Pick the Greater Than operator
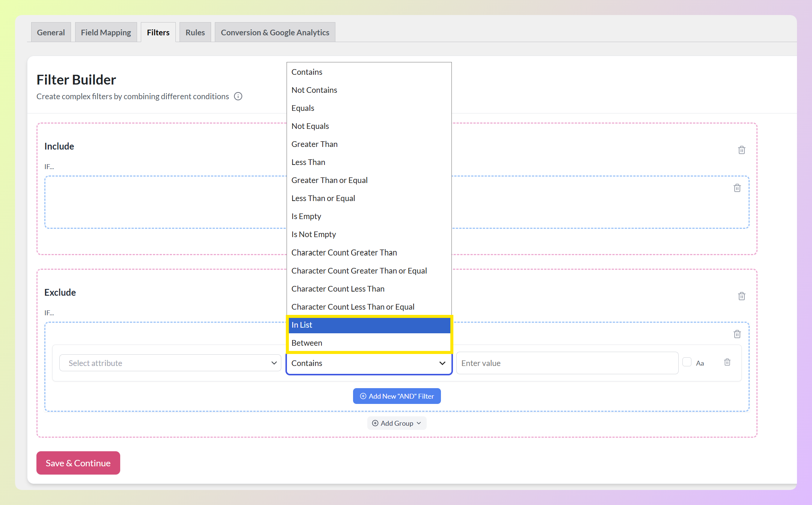 [x=369, y=144]
